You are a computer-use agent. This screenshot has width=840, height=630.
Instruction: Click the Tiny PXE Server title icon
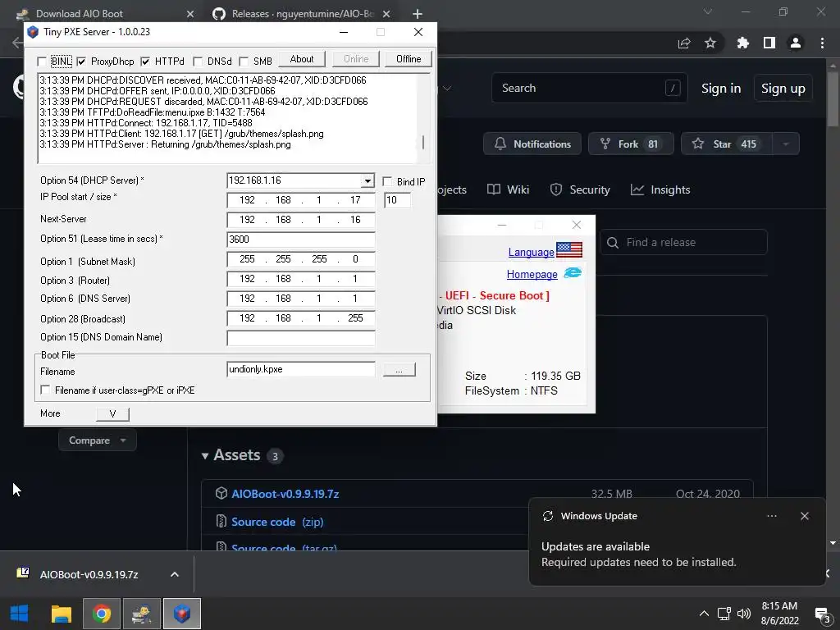(33, 32)
